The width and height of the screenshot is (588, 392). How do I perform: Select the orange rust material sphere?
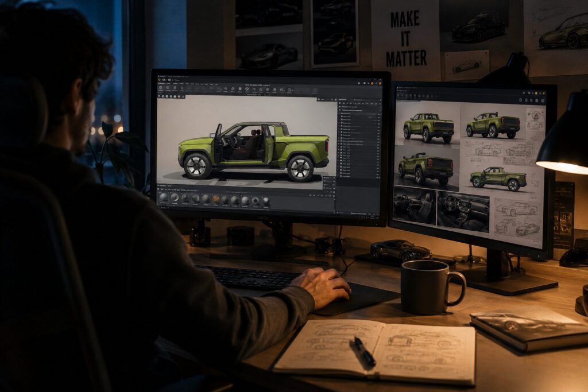pos(216,199)
